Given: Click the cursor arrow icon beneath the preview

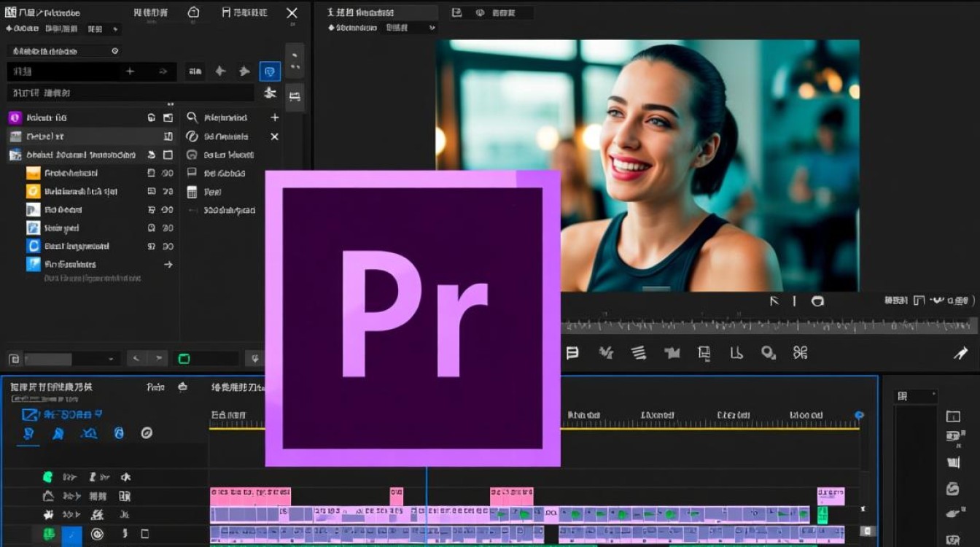Looking at the screenshot, I should tap(775, 300).
